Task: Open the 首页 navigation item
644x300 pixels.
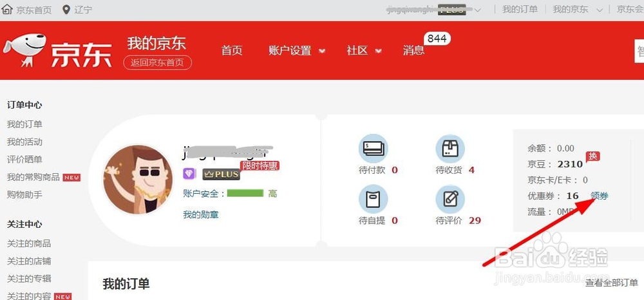Action: [x=232, y=51]
